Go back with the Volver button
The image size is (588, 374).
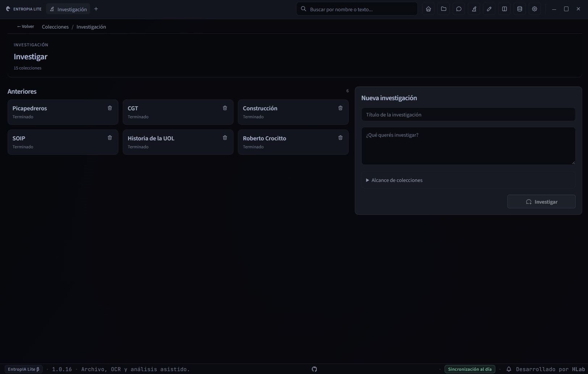[25, 26]
